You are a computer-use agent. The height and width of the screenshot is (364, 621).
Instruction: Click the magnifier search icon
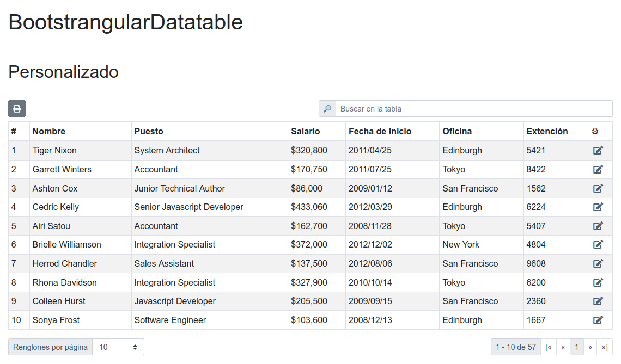point(327,108)
